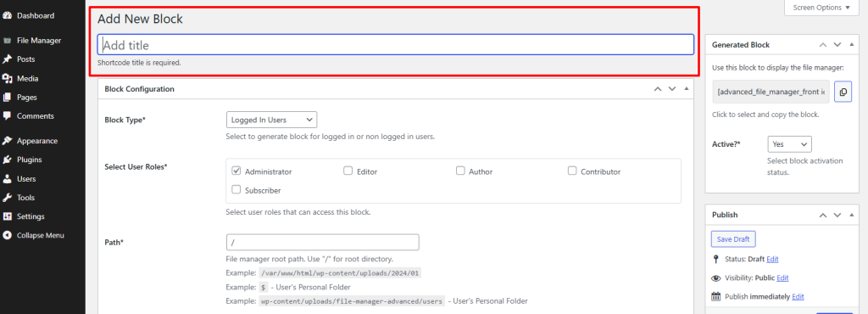The width and height of the screenshot is (868, 314).
Task: Click the Comments bubble icon
Action: pos(7,116)
